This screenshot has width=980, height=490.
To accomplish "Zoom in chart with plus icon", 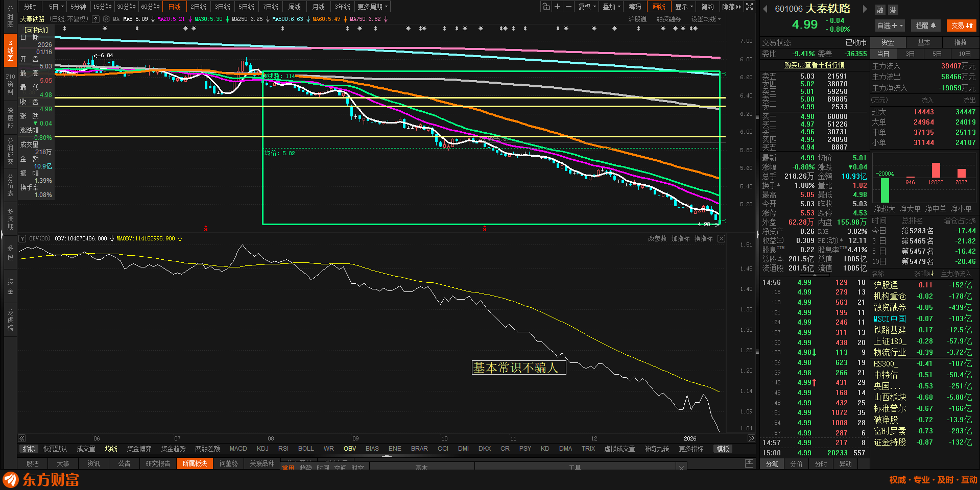I will tap(558, 7).
